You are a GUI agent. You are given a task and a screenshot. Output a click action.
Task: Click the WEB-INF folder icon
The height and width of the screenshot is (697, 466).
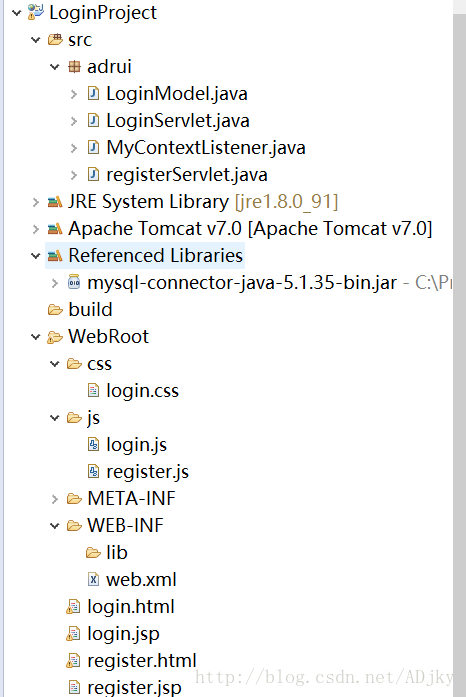pos(74,525)
